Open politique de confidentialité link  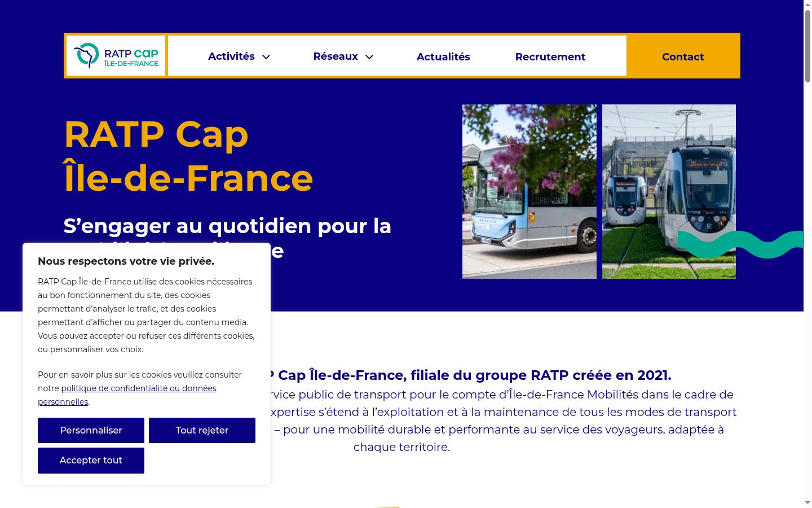tap(127, 395)
